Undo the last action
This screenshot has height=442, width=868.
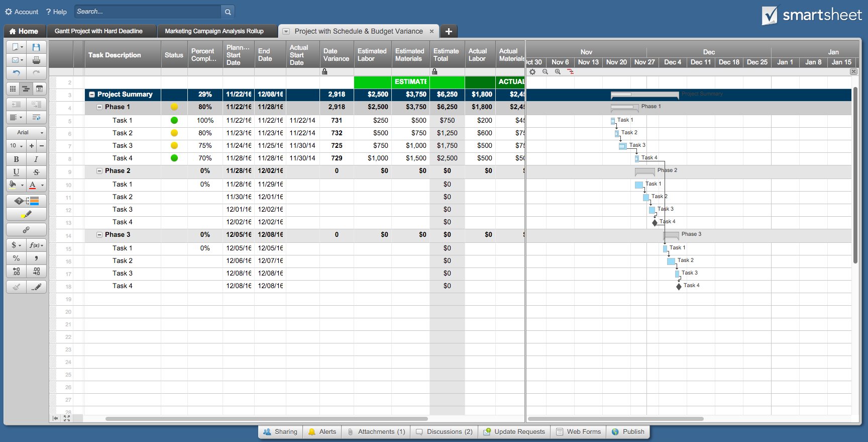16,73
